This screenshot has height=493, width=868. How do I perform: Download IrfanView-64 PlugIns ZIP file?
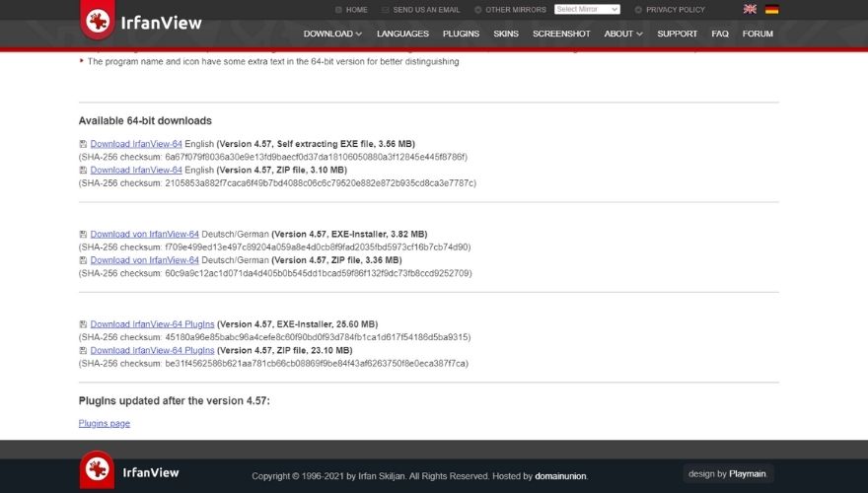tap(152, 350)
